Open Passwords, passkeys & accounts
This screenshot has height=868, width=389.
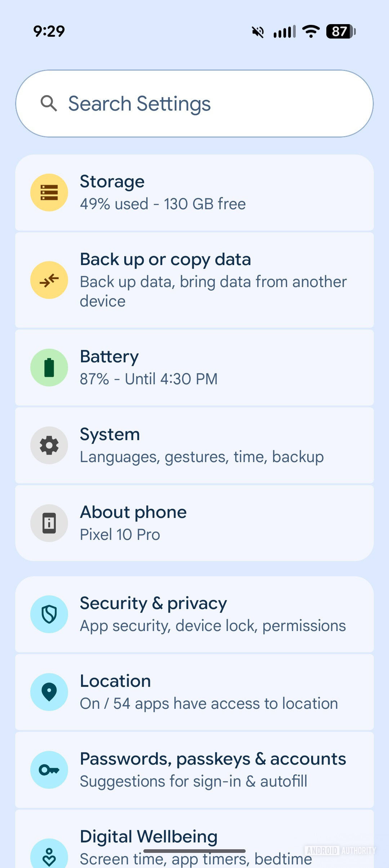pos(194,769)
